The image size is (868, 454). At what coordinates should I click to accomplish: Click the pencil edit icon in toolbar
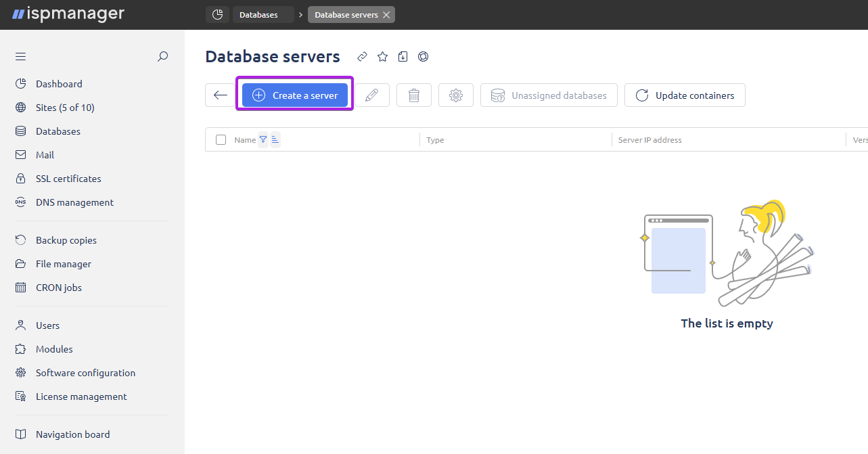pyautogui.click(x=371, y=95)
